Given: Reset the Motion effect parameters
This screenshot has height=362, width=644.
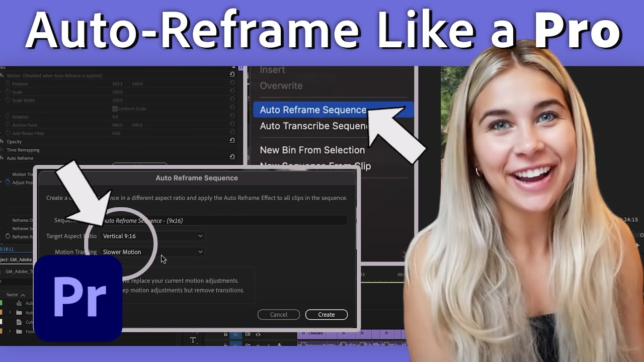Looking at the screenshot, I should pos(232,74).
